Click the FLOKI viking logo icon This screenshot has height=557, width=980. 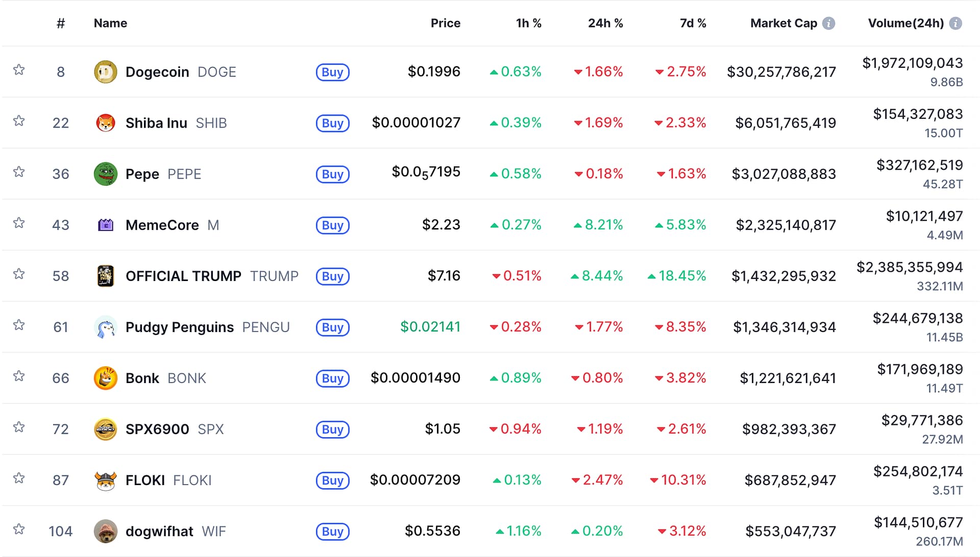click(x=106, y=480)
